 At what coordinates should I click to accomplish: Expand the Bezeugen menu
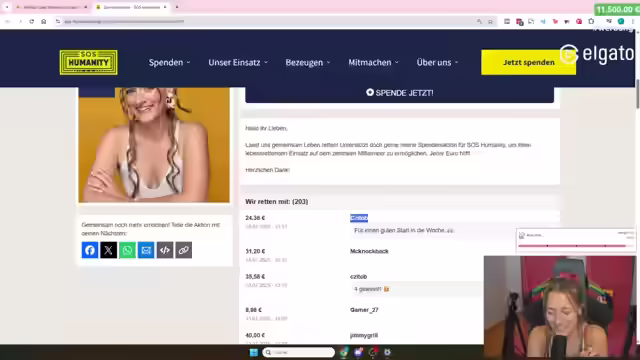tap(308, 62)
